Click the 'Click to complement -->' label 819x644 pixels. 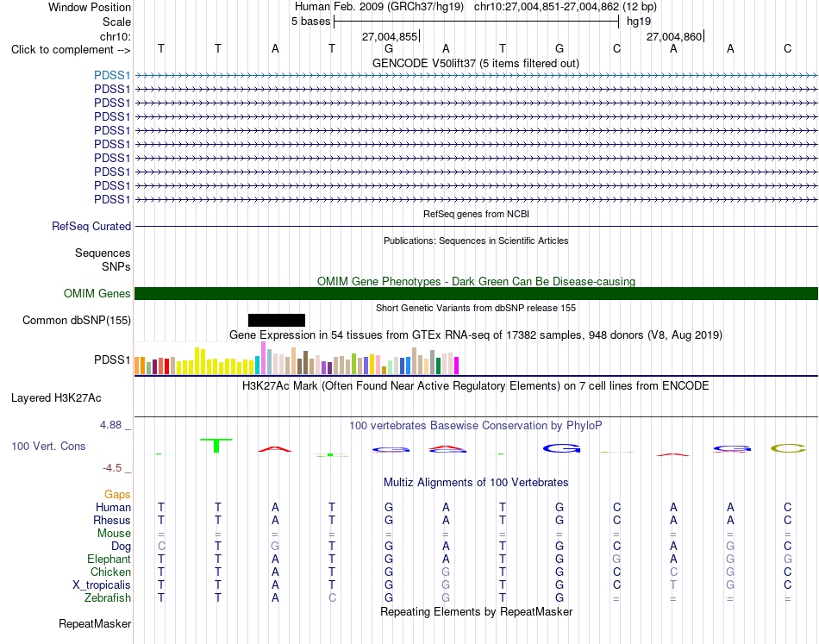click(x=71, y=50)
